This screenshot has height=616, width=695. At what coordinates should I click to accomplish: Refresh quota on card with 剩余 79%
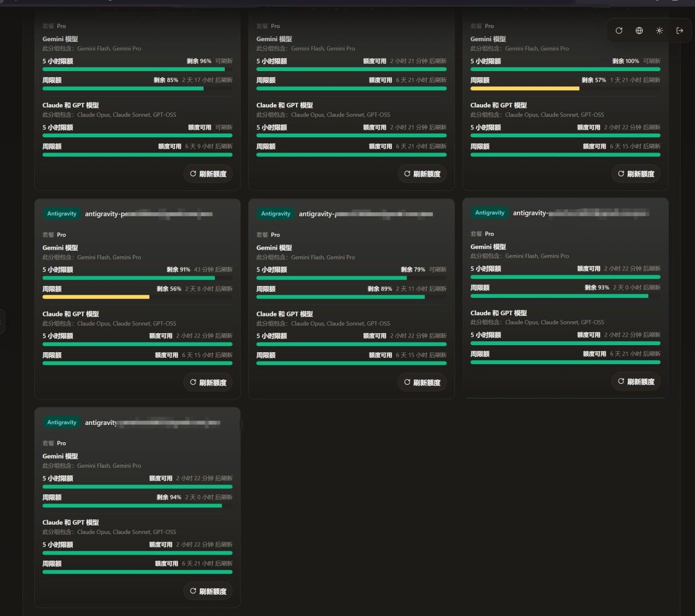[x=422, y=383]
